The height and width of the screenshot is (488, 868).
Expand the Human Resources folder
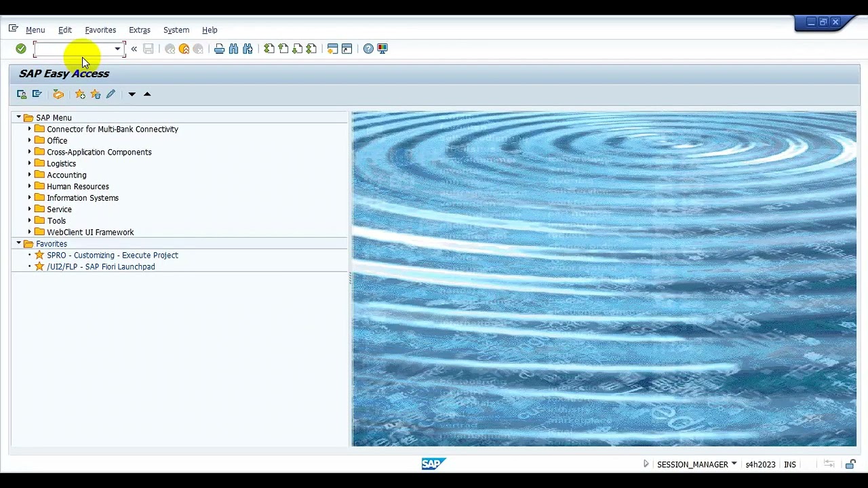(x=30, y=186)
